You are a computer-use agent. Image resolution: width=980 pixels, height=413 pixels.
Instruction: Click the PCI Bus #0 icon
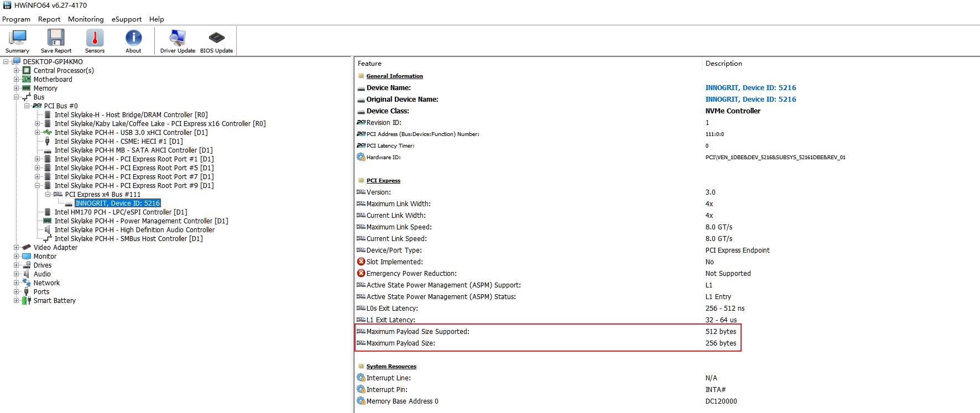(37, 106)
